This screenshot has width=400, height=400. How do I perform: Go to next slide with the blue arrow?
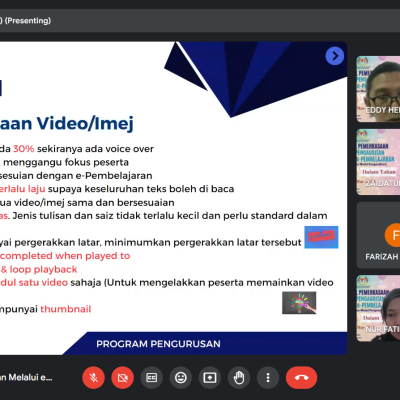click(x=335, y=56)
